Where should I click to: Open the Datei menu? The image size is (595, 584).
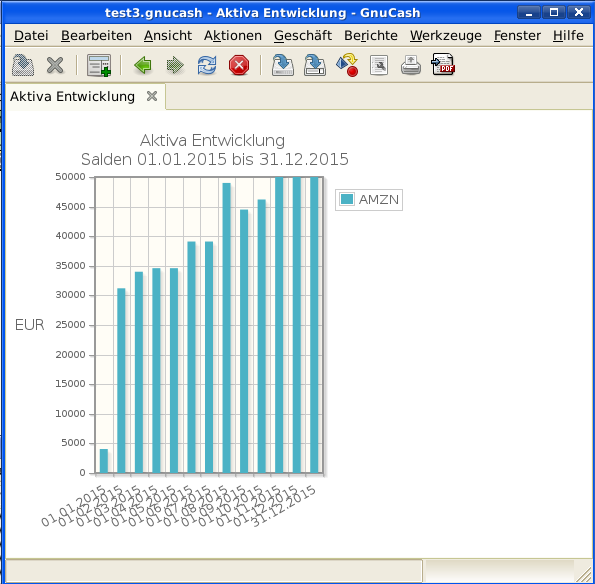[31, 36]
